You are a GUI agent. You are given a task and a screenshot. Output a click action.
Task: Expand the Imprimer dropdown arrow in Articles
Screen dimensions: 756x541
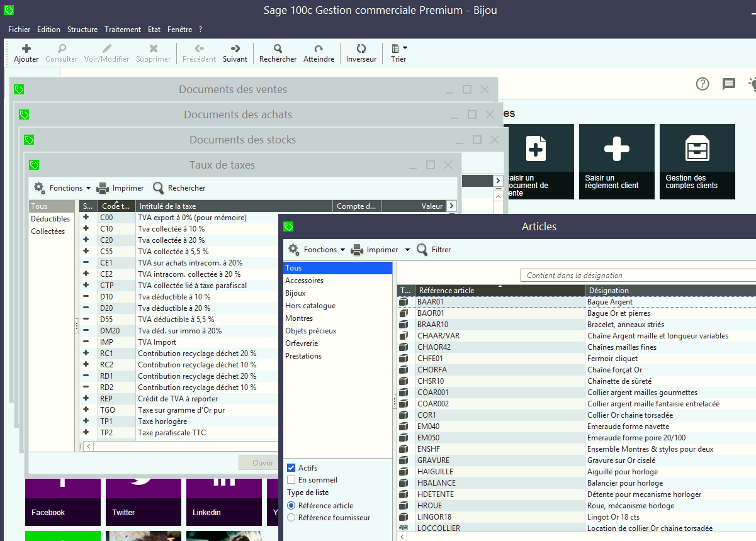pyautogui.click(x=407, y=250)
